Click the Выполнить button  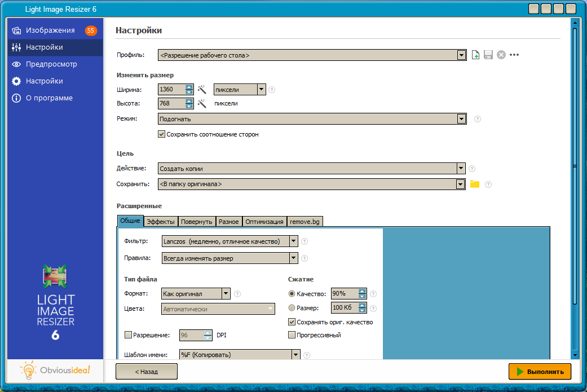tap(540, 371)
